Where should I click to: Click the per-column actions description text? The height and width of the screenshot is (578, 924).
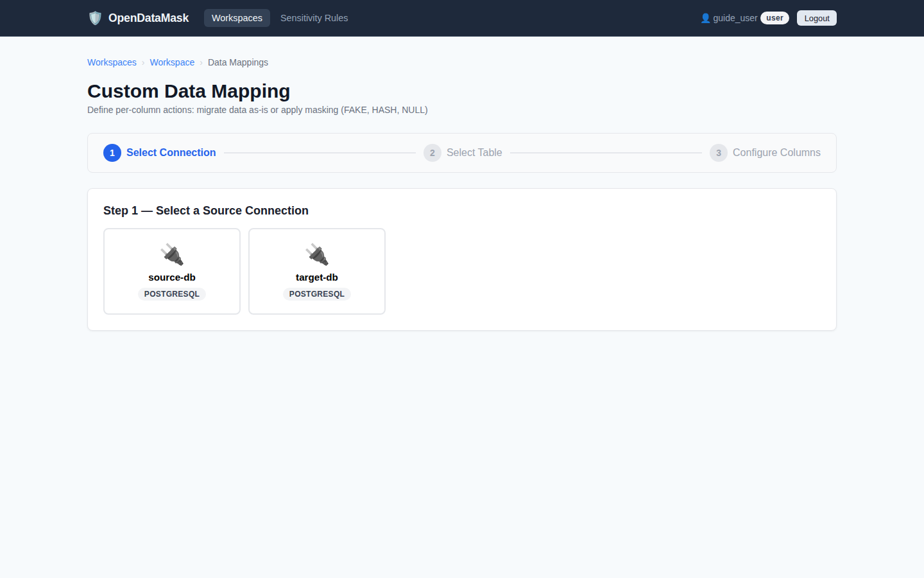pyautogui.click(x=257, y=110)
